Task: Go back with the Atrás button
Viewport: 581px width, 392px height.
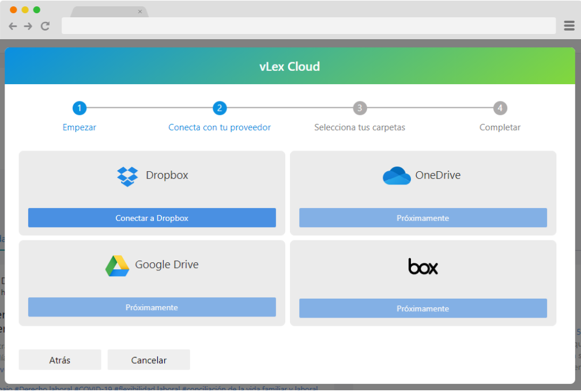Action: coord(60,360)
